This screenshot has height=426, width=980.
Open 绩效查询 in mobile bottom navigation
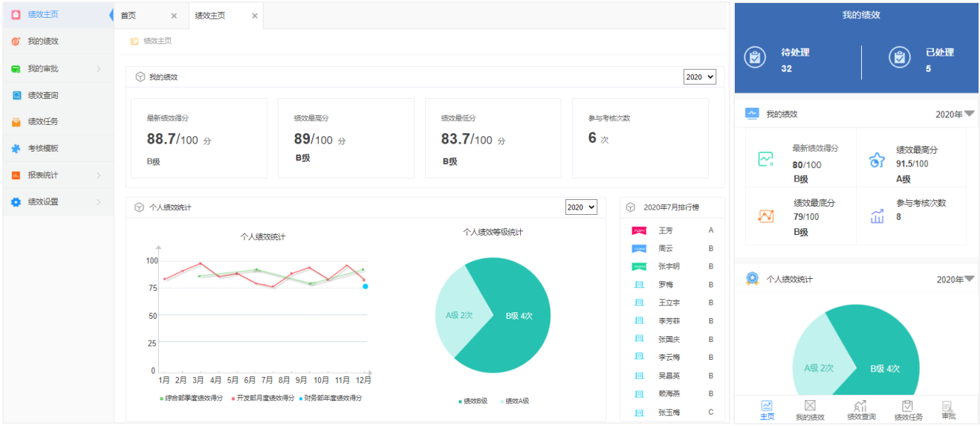(861, 410)
